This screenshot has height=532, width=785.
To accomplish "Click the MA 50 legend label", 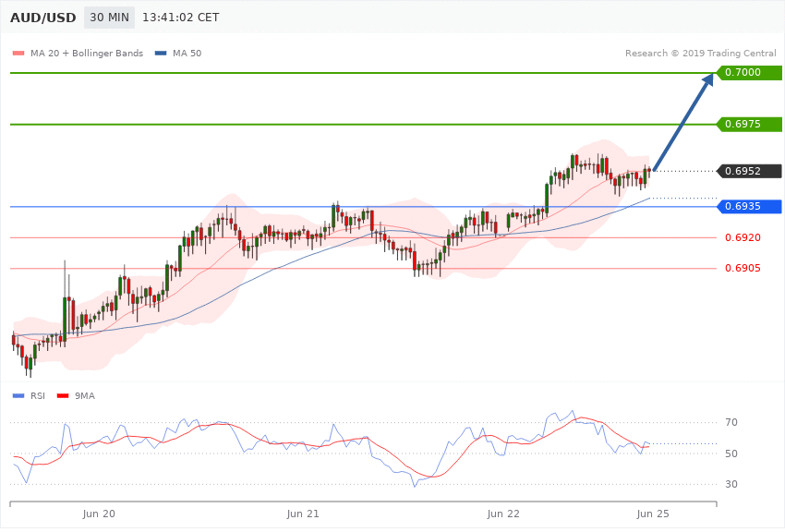I will [x=187, y=53].
